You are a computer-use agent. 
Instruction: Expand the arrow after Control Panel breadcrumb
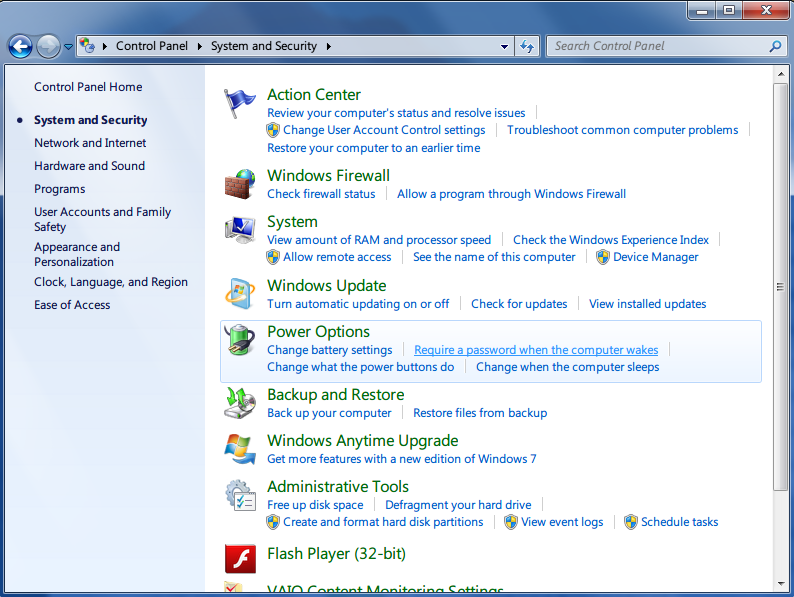click(x=201, y=46)
